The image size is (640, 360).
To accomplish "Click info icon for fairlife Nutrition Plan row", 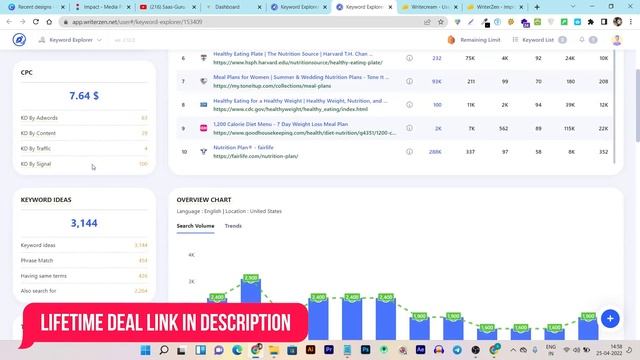I will click(409, 151).
